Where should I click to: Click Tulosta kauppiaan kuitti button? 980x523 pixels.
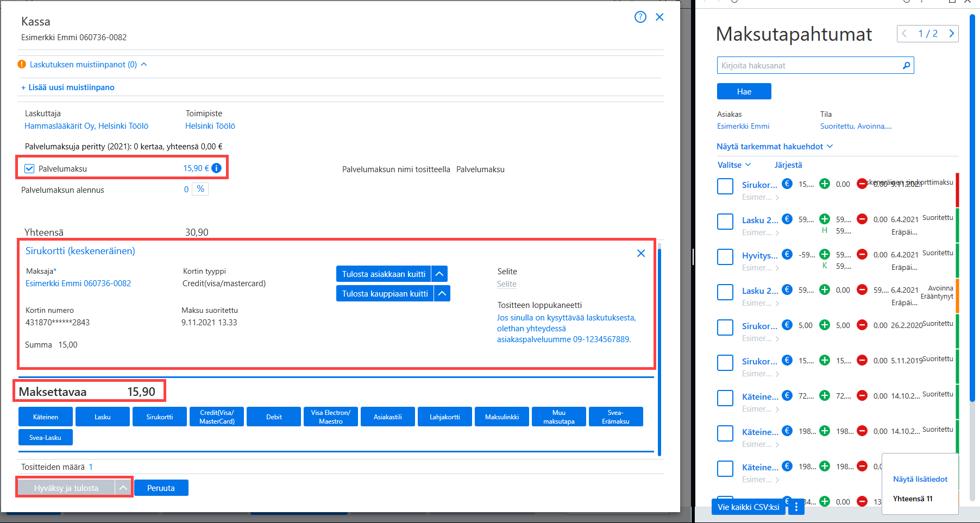(385, 294)
